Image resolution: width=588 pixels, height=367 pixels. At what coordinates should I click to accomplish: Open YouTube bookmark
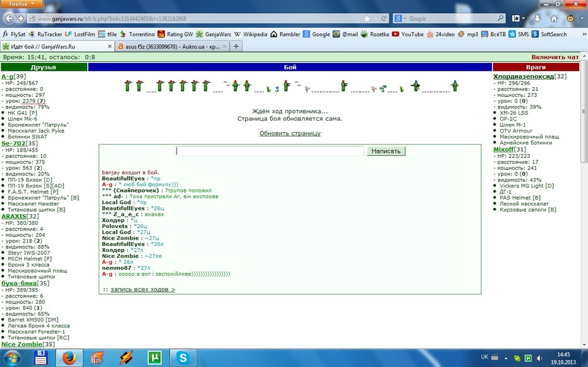click(408, 34)
